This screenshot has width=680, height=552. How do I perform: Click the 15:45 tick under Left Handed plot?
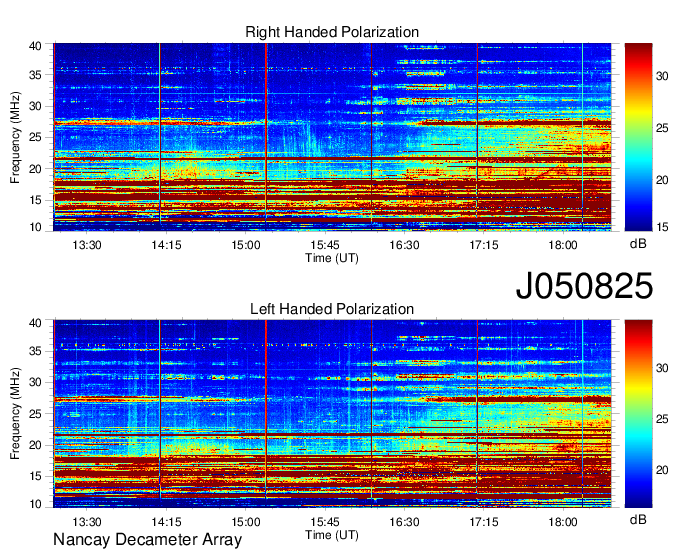(325, 522)
